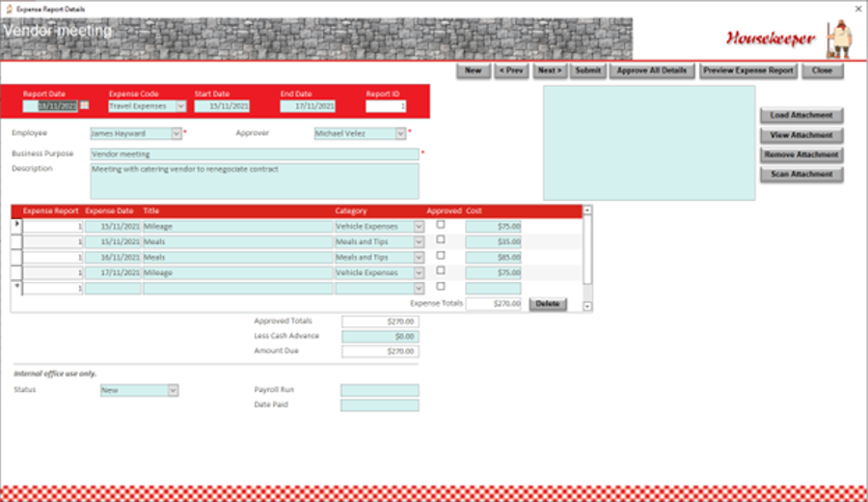This screenshot has width=868, height=502.
Task: Click the Housekeeper logo figure
Action: (x=840, y=39)
